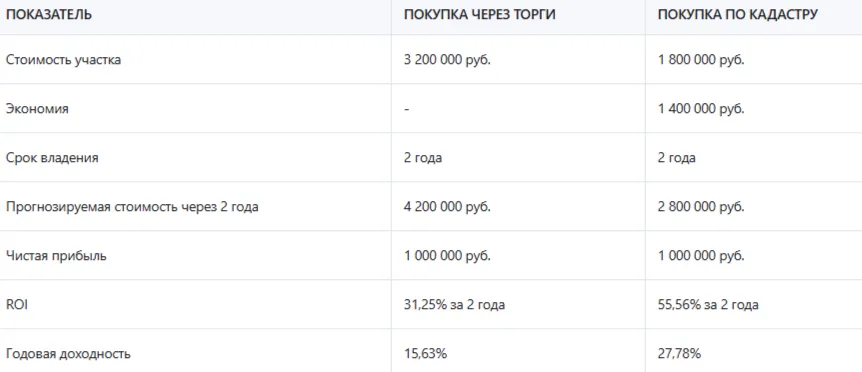Click the 2 800 000 руб. cell
862x372 pixels.
(701, 207)
